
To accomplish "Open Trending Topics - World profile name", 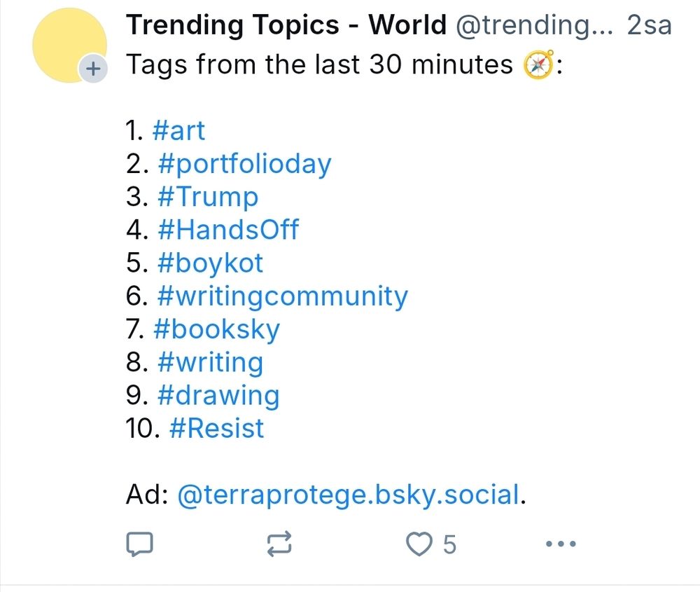I will pyautogui.click(x=286, y=25).
